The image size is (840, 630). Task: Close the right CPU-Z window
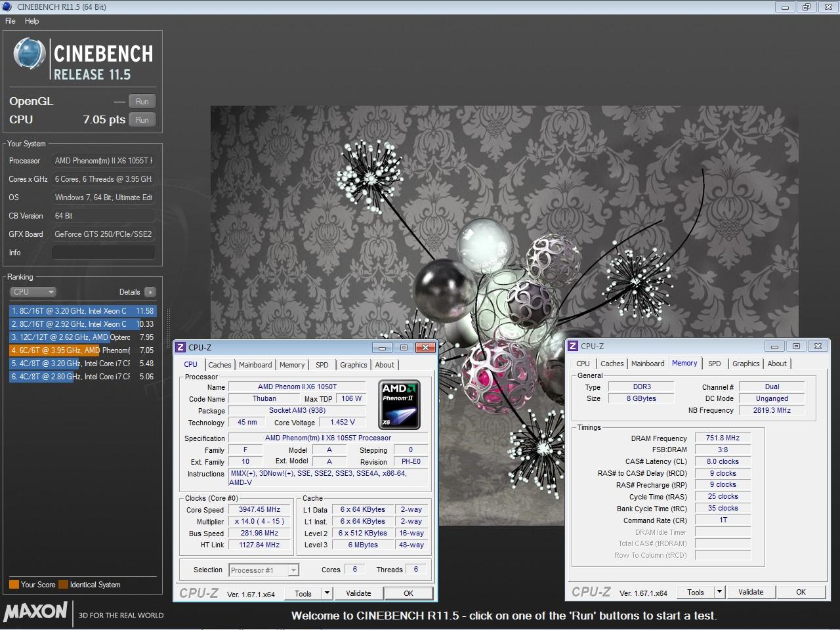[818, 346]
